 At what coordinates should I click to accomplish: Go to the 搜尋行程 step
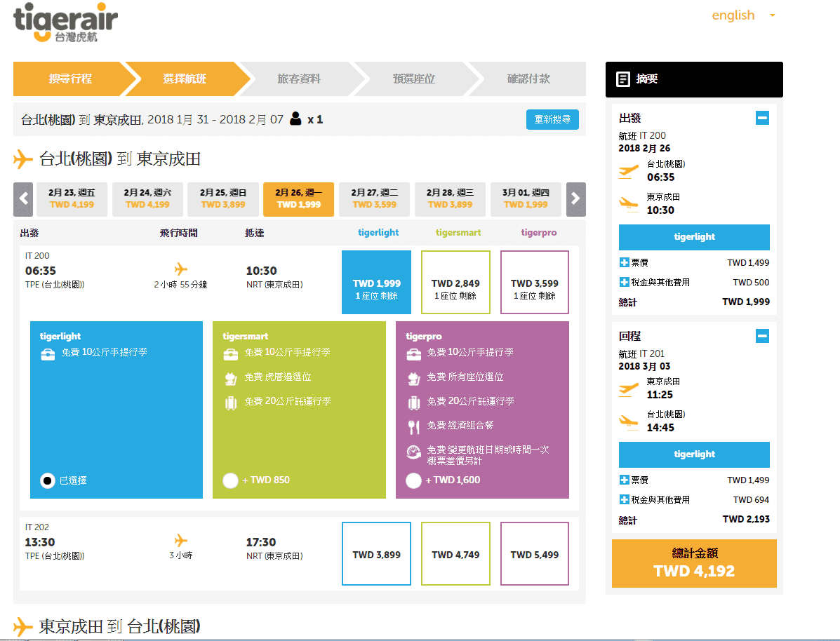point(70,79)
